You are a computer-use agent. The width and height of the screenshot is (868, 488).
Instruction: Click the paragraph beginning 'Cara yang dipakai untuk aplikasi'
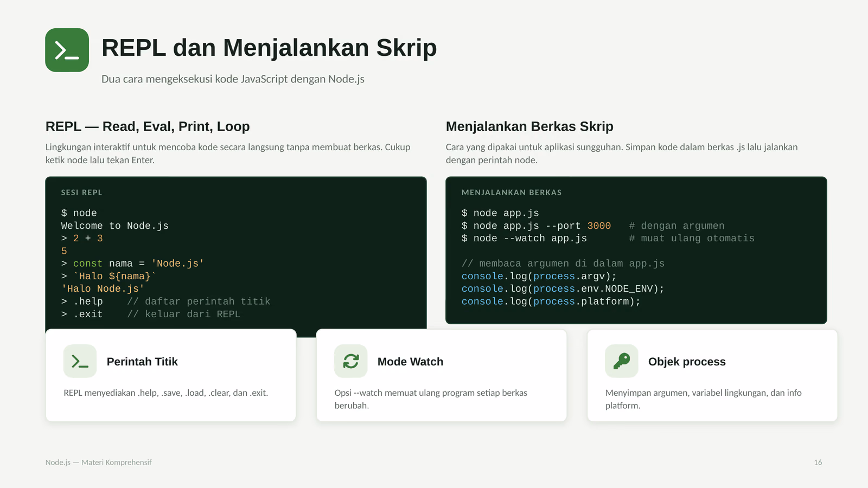[622, 153]
